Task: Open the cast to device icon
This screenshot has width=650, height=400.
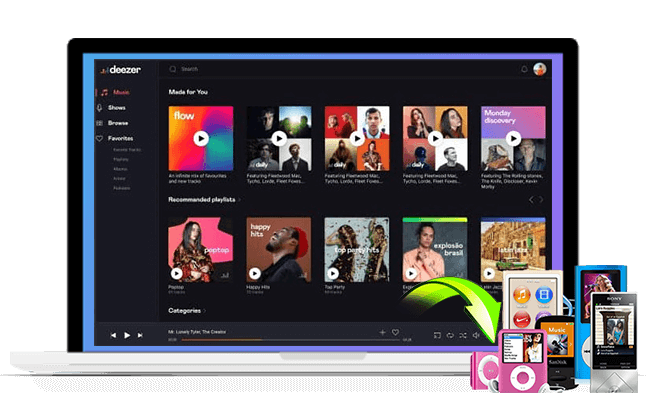Action: tap(437, 335)
